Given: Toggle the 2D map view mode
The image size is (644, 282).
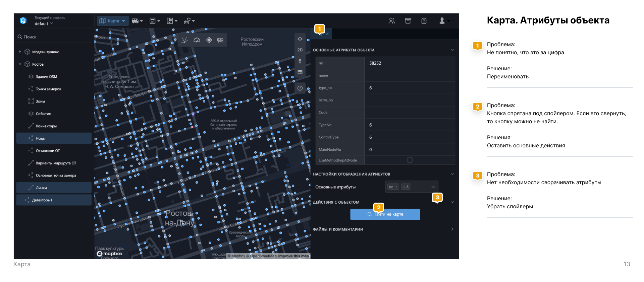Looking at the screenshot, I should pos(300,50).
